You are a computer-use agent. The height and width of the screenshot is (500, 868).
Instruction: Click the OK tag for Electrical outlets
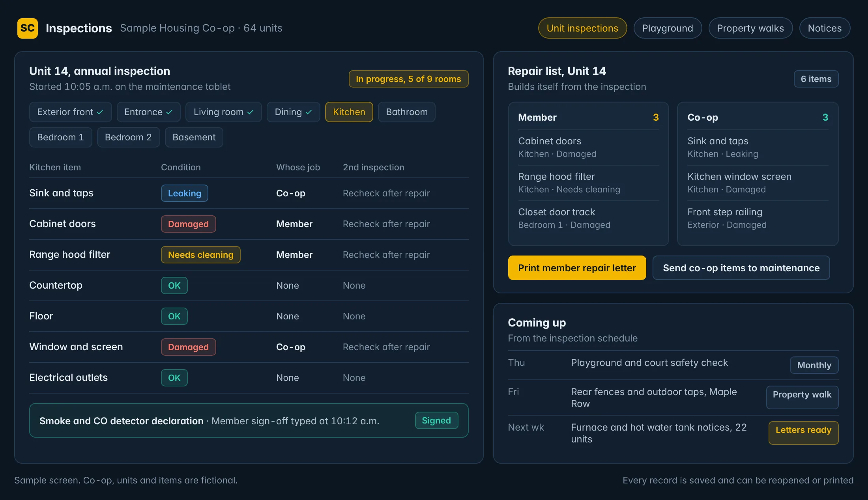point(174,378)
